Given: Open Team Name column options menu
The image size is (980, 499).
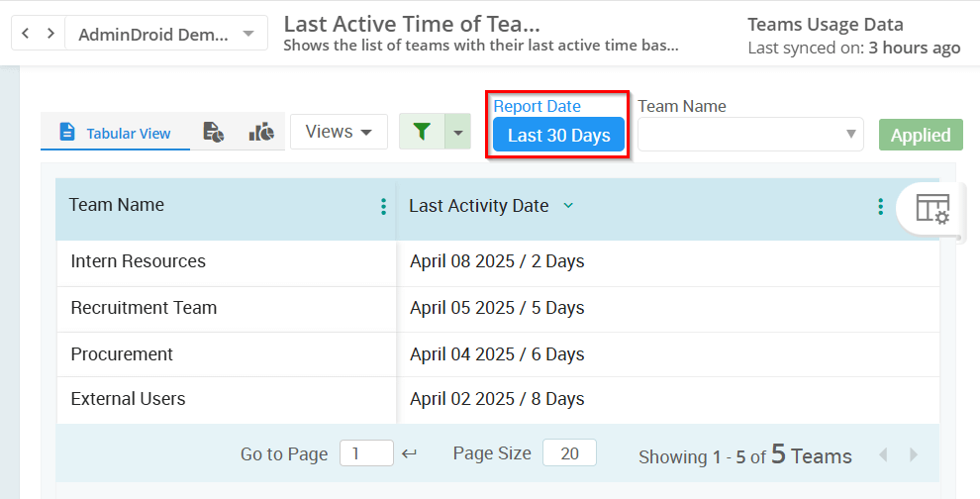Looking at the screenshot, I should (x=383, y=206).
